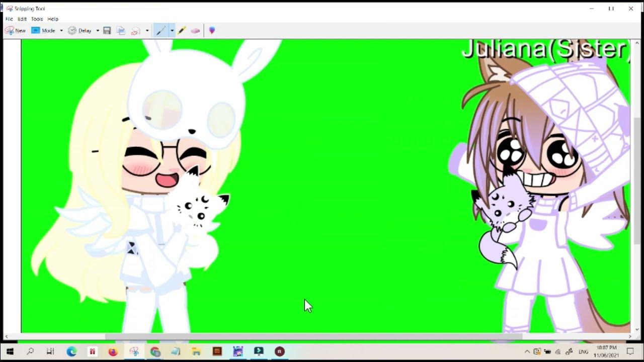The image size is (644, 362).
Task: Click the horizontal scrollbar left arrow
Action: pos(7,336)
